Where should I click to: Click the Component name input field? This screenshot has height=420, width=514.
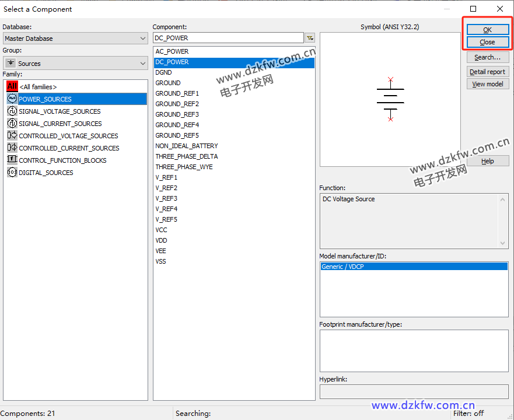pyautogui.click(x=228, y=38)
